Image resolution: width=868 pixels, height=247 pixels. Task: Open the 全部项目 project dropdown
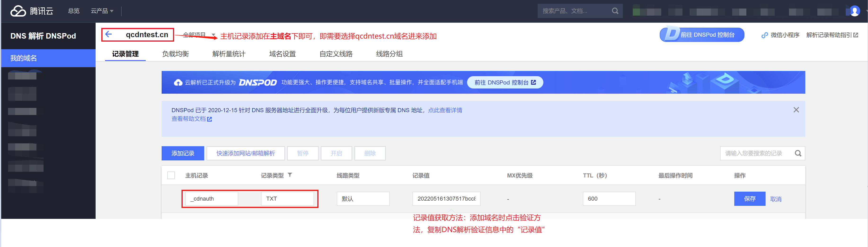(199, 35)
